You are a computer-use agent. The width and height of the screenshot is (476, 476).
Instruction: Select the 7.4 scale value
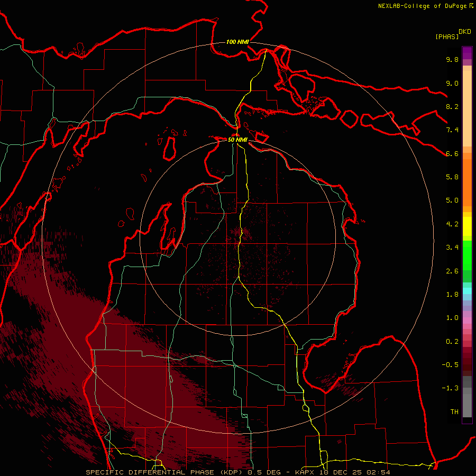click(x=452, y=130)
